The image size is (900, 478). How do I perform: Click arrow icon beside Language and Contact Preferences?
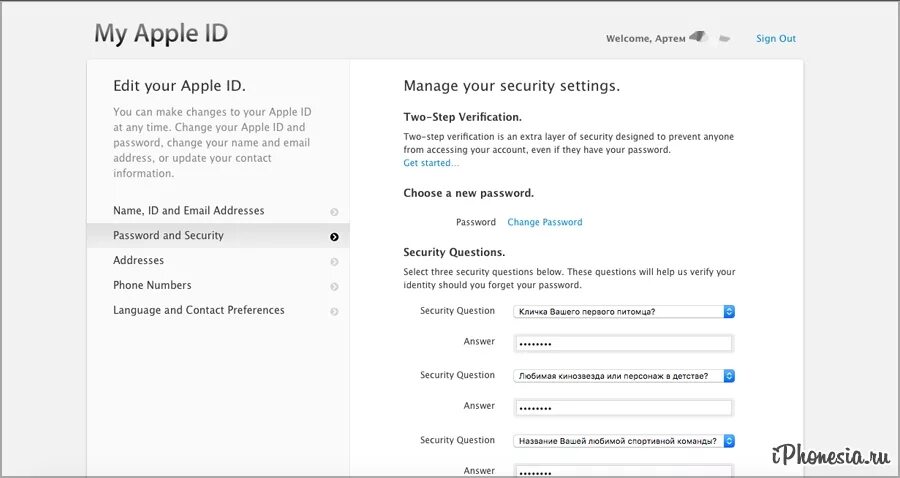(x=334, y=312)
